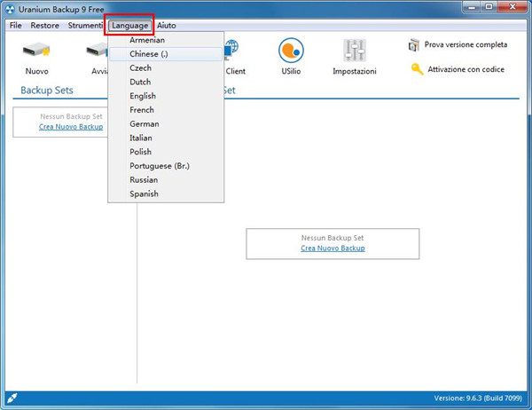Choose Spanish from the language list
The width and height of the screenshot is (532, 410).
[x=166, y=194]
